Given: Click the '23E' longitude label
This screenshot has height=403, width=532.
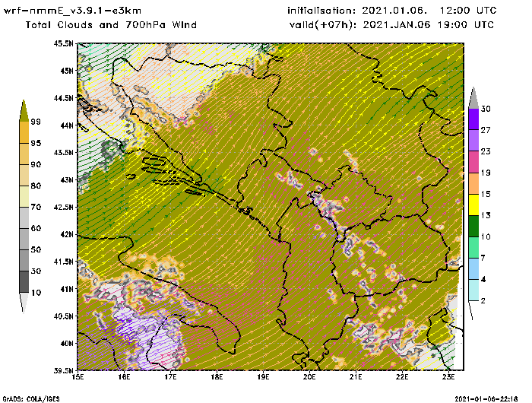Looking at the screenshot, I should [448, 377].
